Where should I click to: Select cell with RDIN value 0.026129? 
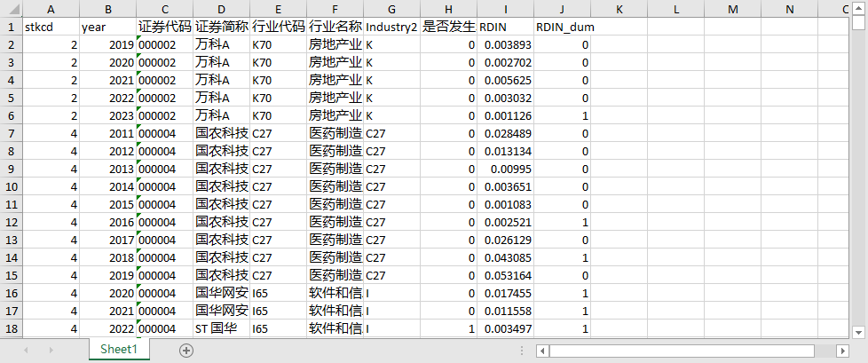coord(506,240)
